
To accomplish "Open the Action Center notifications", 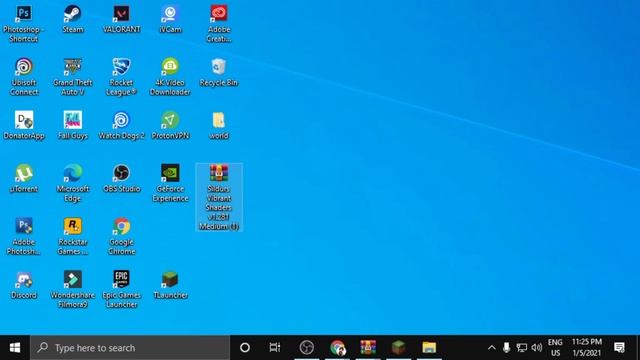I will click(620, 348).
